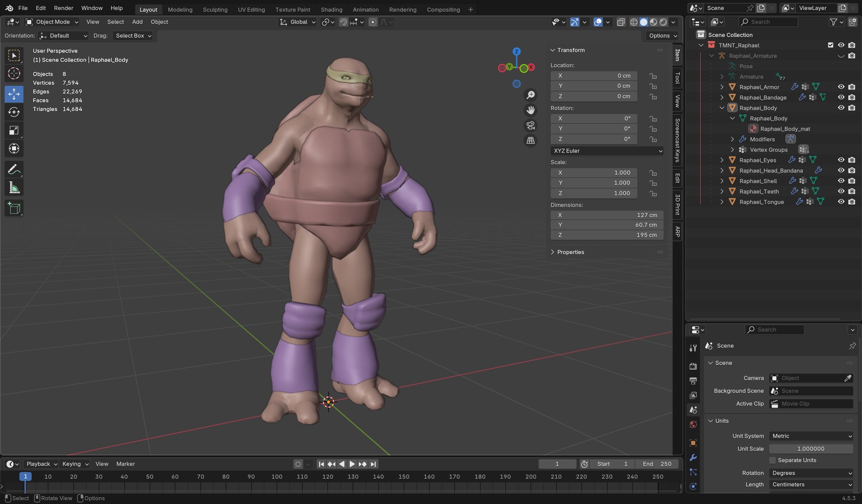The width and height of the screenshot is (862, 504).
Task: Select the Measure tool
Action: pyautogui.click(x=14, y=188)
